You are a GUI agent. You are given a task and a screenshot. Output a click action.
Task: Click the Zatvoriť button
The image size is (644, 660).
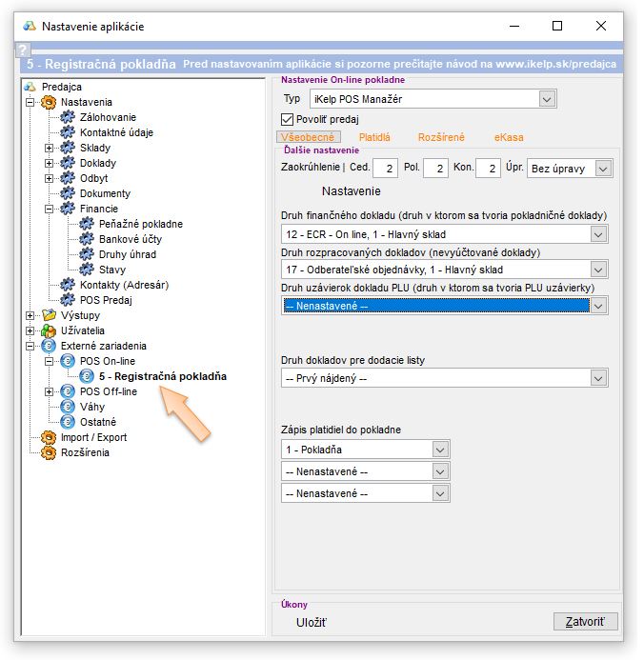585,622
